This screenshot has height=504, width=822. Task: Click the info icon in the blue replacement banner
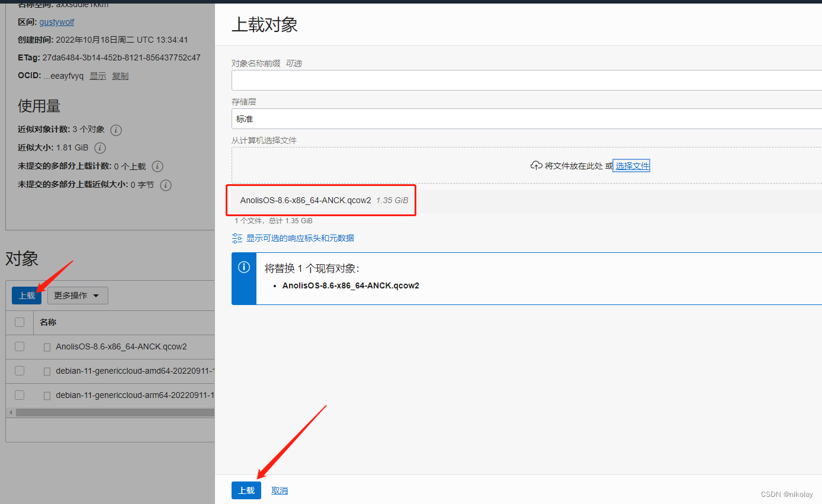(244, 267)
